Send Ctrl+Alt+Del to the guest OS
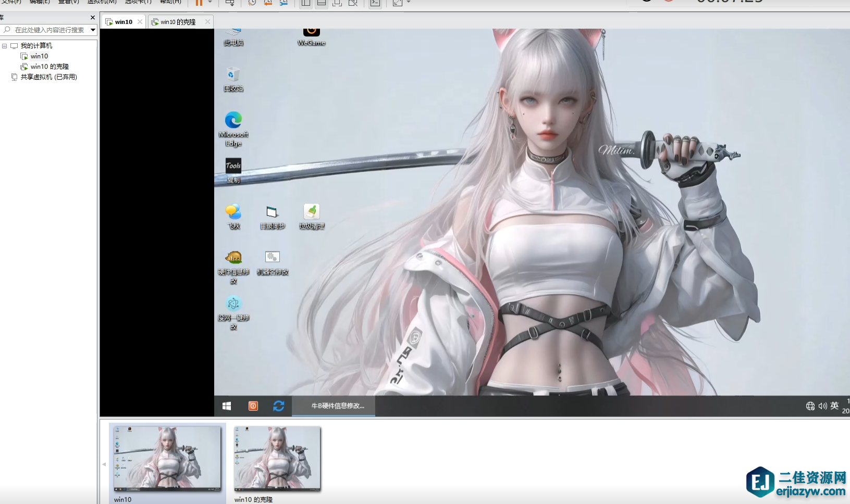Viewport: 850px width, 504px height. pyautogui.click(x=230, y=4)
